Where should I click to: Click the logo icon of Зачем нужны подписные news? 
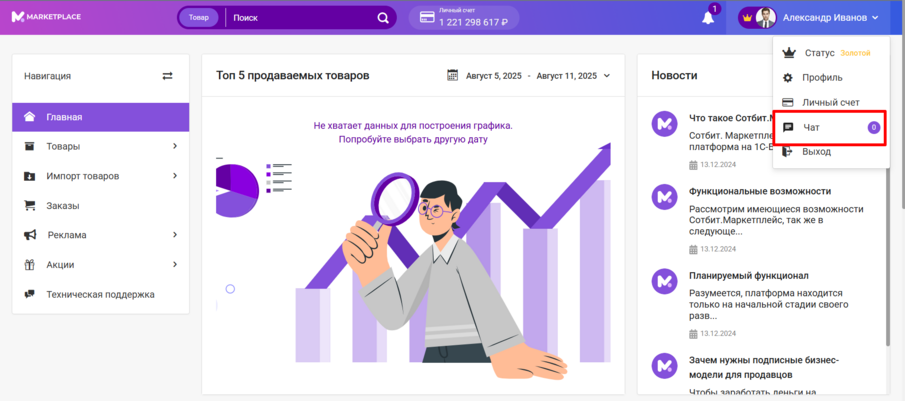(x=664, y=366)
